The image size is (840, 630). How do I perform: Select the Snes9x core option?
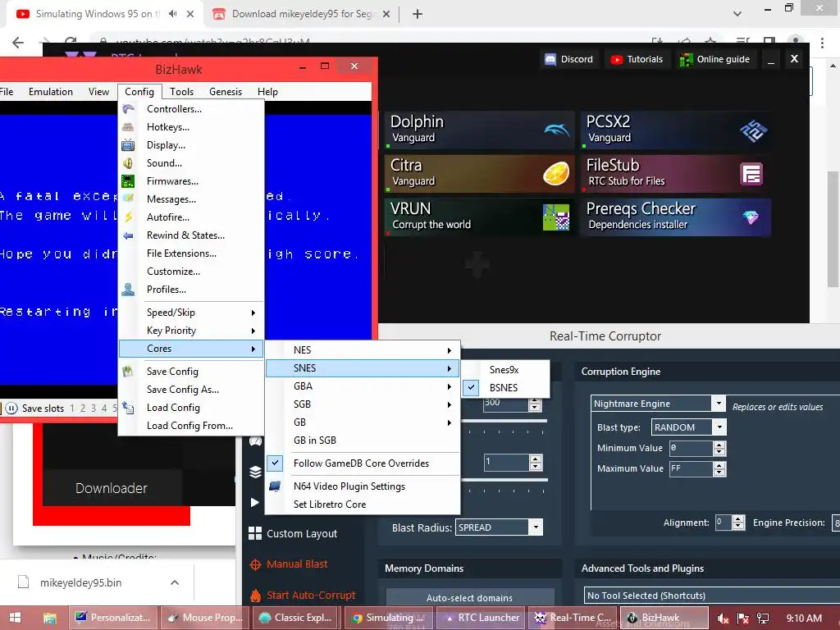tap(505, 370)
